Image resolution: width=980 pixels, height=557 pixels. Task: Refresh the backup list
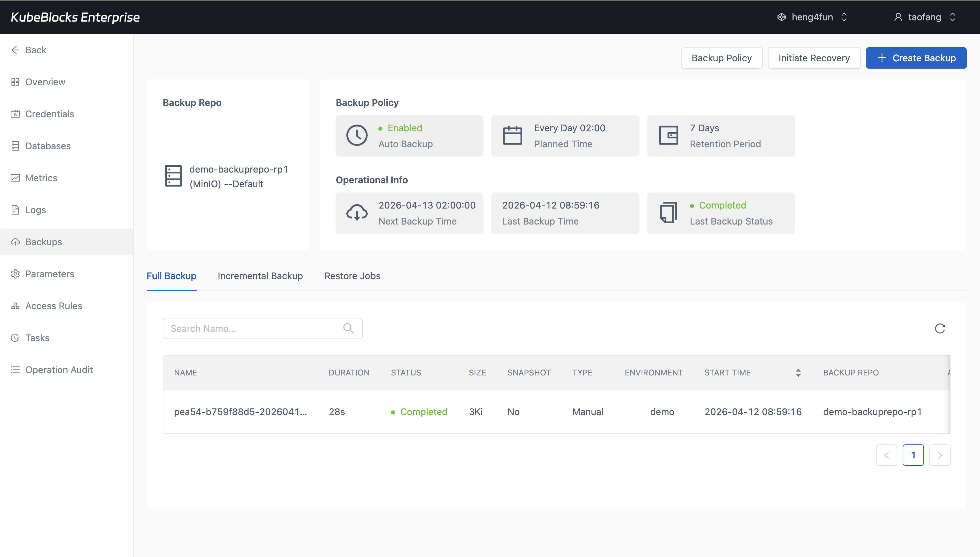[940, 328]
